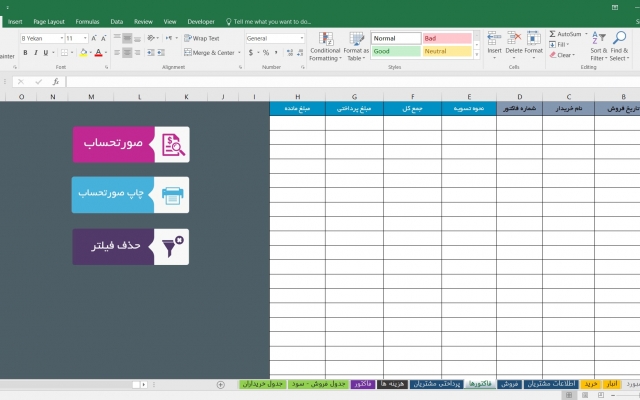This screenshot has height=400, width=640.
Task: Toggle italic formatting
Action: [x=36, y=53]
